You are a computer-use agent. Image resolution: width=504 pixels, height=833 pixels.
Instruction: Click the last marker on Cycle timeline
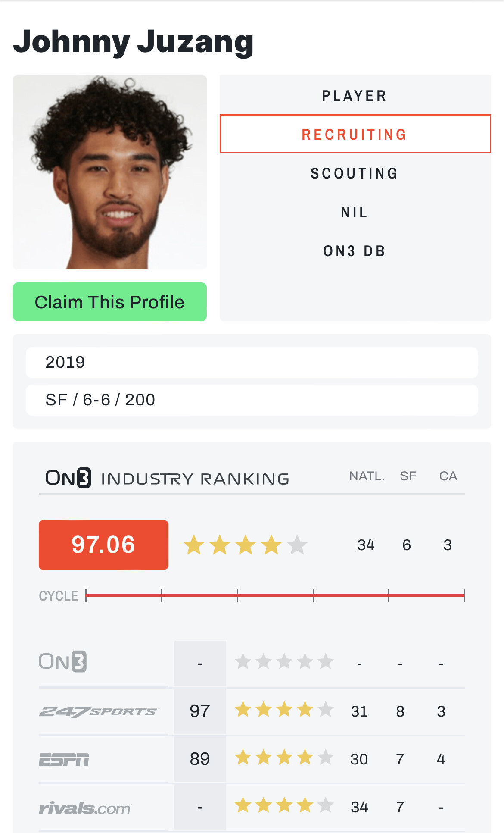[x=464, y=595]
